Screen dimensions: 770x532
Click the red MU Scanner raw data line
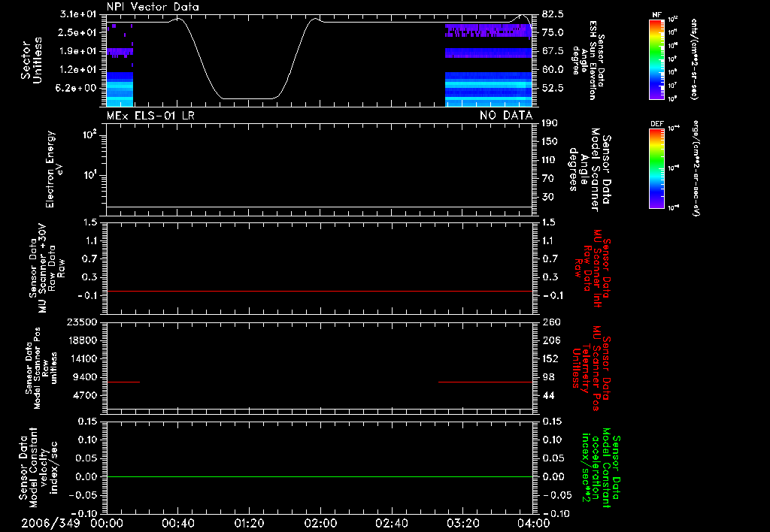pyautogui.click(x=320, y=291)
